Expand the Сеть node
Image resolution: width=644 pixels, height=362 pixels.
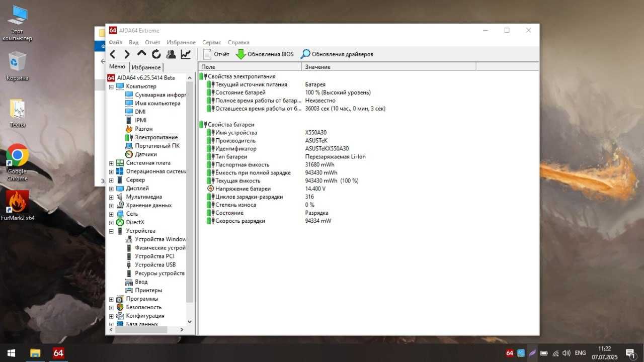[x=111, y=214]
